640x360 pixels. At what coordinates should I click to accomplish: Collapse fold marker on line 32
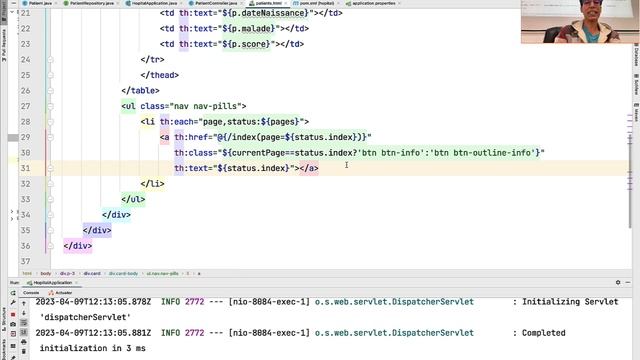pos(51,184)
